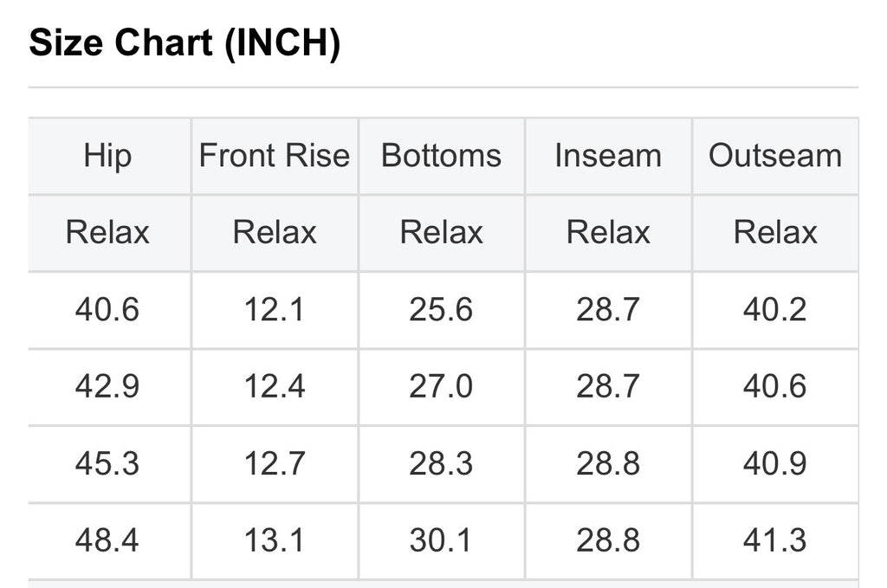Select the Inseam column header
Screen dimensions: 887x588
click(608, 156)
